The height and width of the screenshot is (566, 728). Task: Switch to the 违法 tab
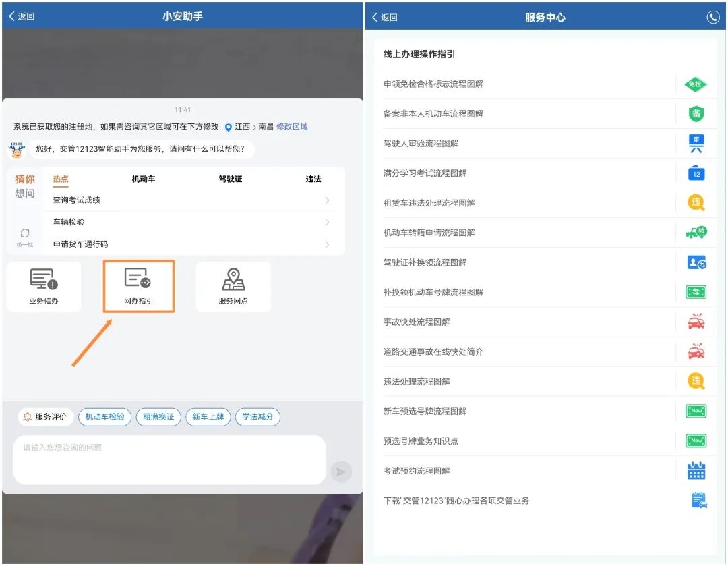point(313,179)
